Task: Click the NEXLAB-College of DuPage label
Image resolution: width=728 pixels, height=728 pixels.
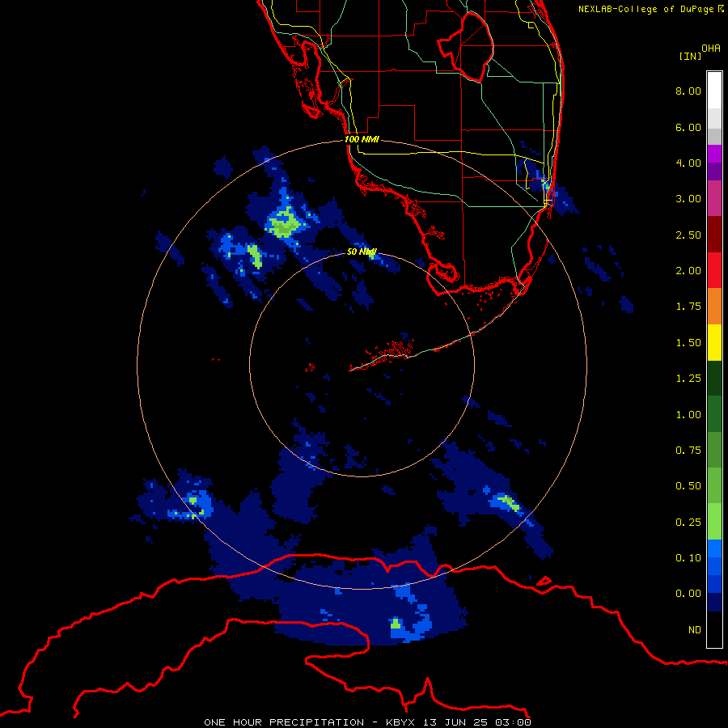Action: (650, 9)
